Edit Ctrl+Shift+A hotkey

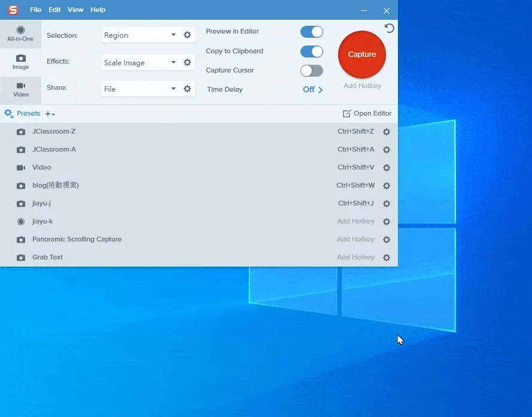pos(355,149)
